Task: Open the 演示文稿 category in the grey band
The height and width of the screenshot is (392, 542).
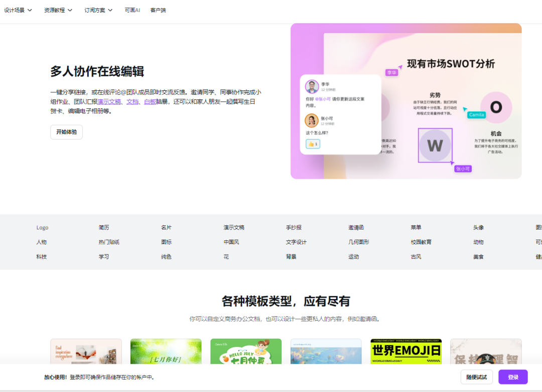Action: [234, 227]
